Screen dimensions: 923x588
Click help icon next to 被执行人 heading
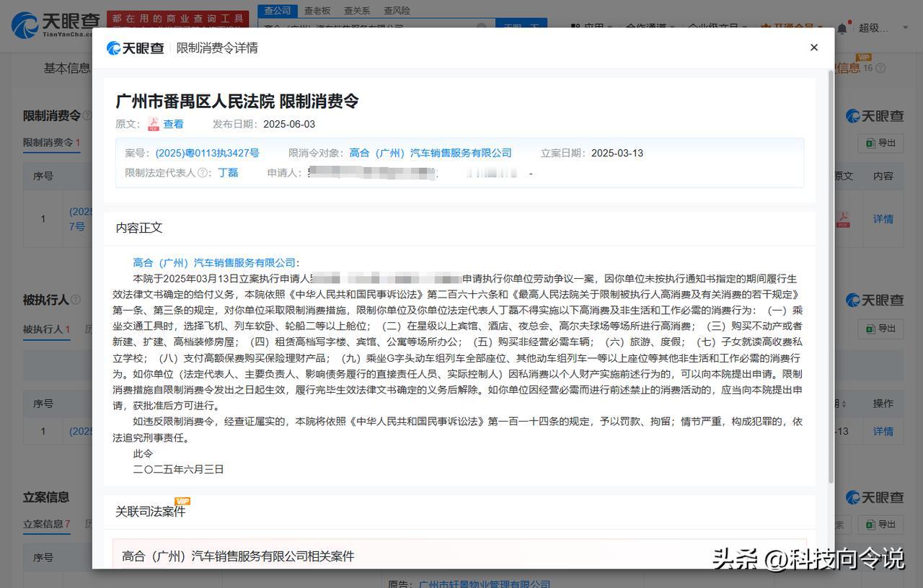(76, 300)
